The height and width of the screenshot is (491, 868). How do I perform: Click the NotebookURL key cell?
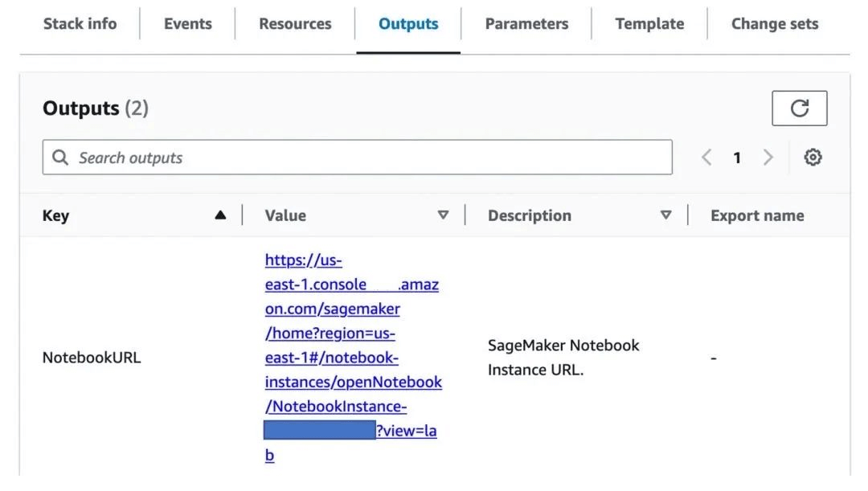pyautogui.click(x=92, y=358)
